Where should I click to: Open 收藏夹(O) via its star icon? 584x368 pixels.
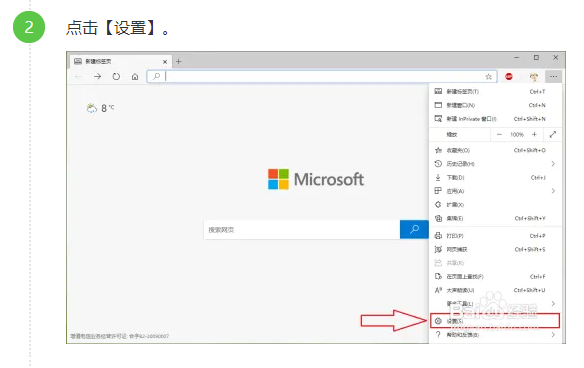click(438, 150)
